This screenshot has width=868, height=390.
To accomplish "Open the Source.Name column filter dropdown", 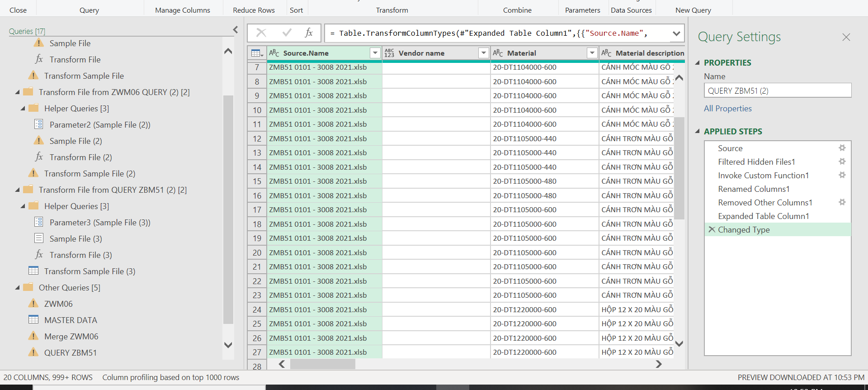I will pyautogui.click(x=375, y=53).
